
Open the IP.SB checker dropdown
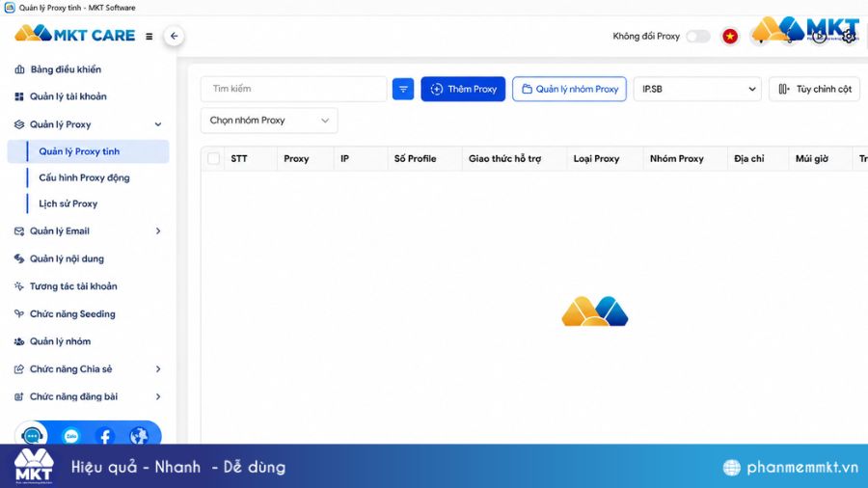click(697, 89)
